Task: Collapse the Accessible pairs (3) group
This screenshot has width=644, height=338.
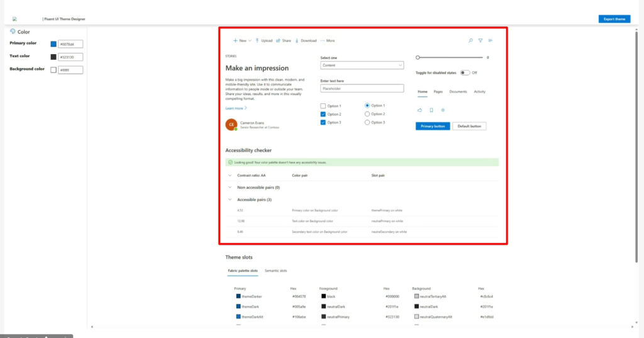Action: point(230,200)
